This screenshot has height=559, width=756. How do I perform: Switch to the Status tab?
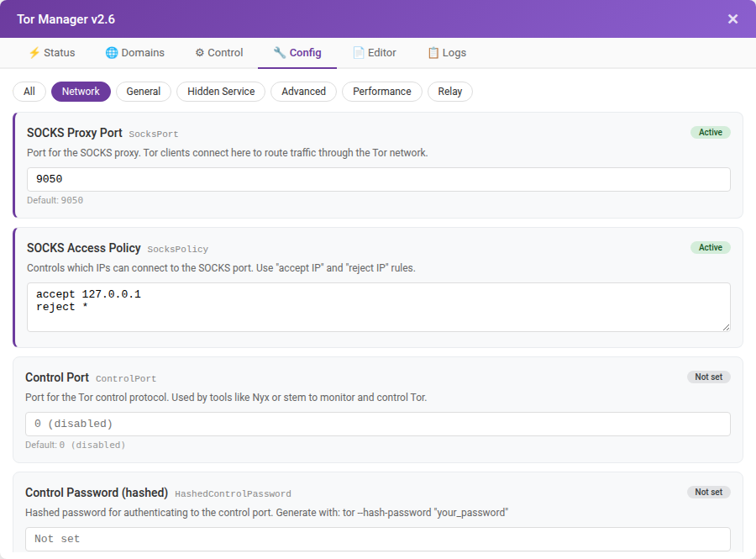pyautogui.click(x=51, y=53)
